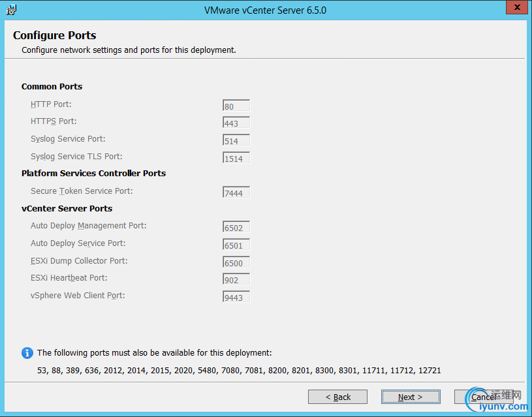Click the Platform Services Controller Ports header
The height and width of the screenshot is (417, 532).
tap(93, 174)
